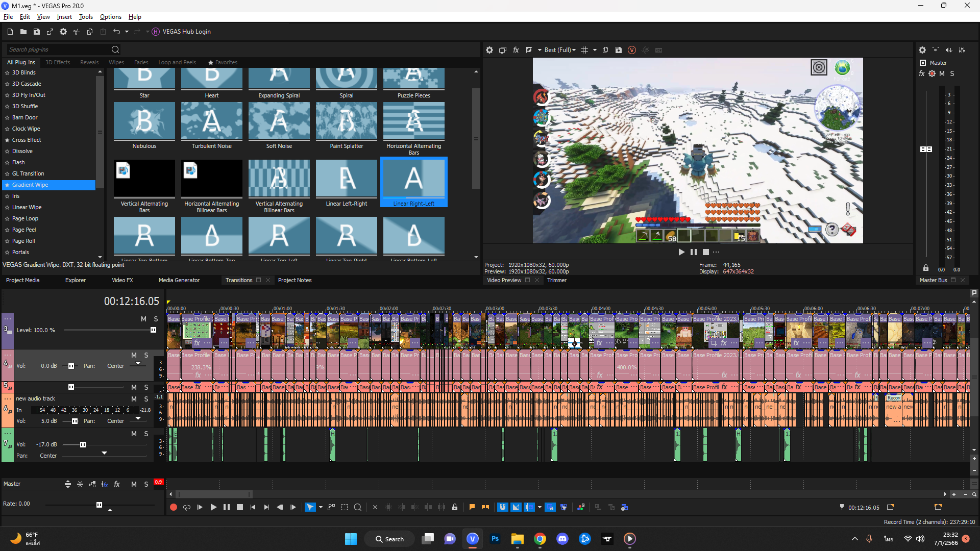The width and height of the screenshot is (980, 551).
Task: Pause the video preview playback
Action: pos(694,252)
